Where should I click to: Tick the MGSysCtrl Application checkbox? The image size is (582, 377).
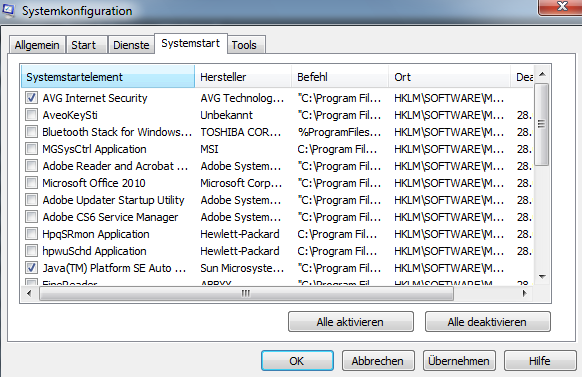pyautogui.click(x=32, y=149)
